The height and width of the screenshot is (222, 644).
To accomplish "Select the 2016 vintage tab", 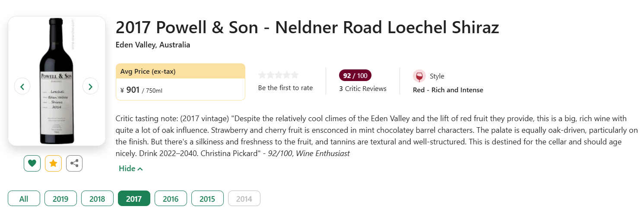I will [x=171, y=199].
